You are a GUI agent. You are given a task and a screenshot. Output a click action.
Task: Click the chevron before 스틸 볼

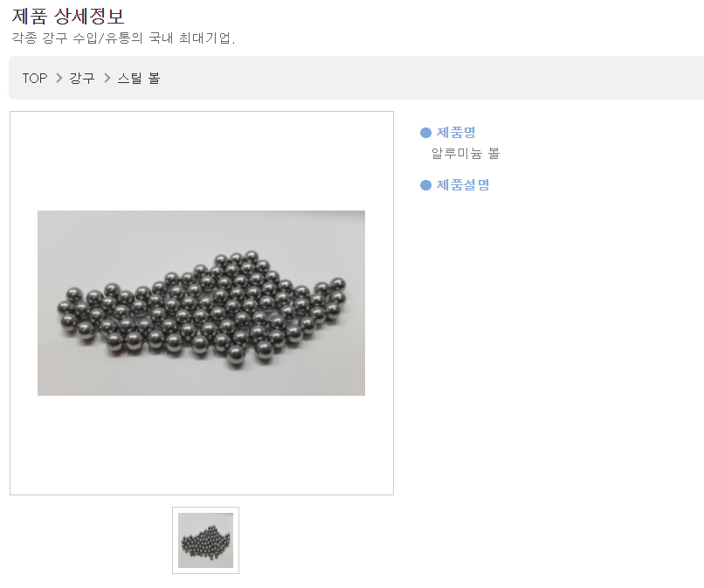coord(107,78)
